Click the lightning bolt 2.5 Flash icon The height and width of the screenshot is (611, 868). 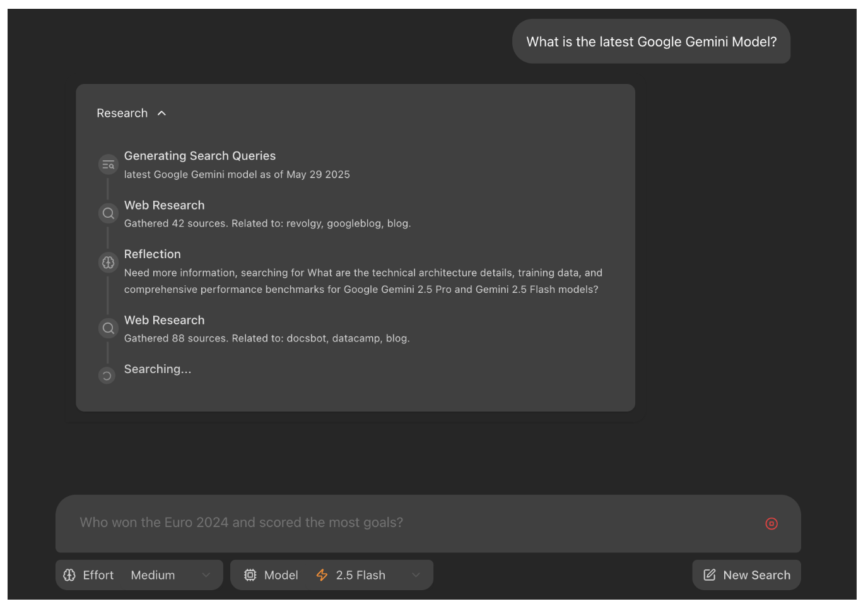(322, 575)
